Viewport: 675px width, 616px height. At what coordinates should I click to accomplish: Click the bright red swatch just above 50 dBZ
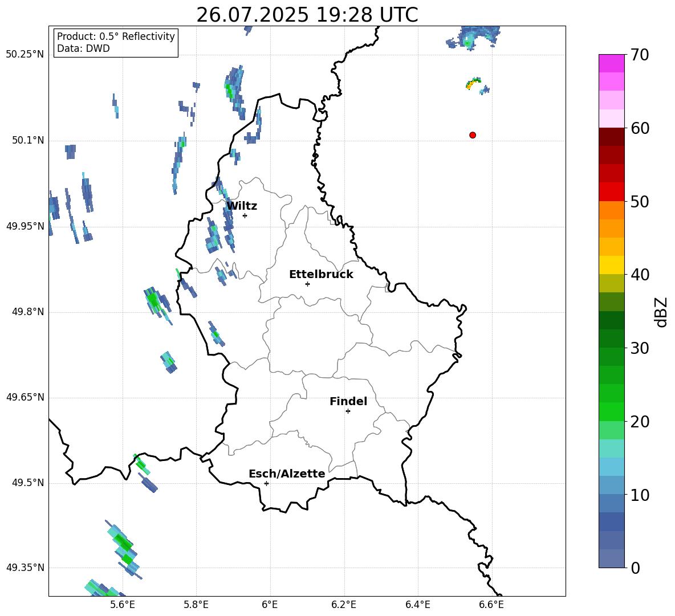pos(611,192)
